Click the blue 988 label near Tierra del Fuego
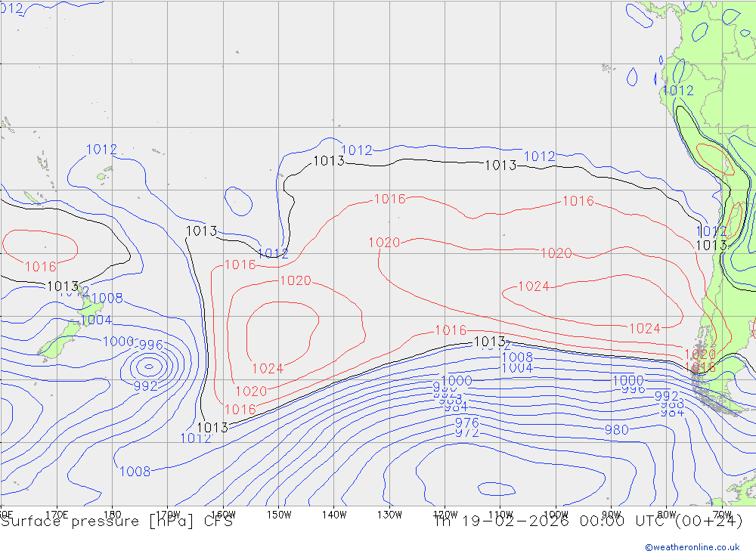Viewport: 756px width, 554px height. (672, 404)
